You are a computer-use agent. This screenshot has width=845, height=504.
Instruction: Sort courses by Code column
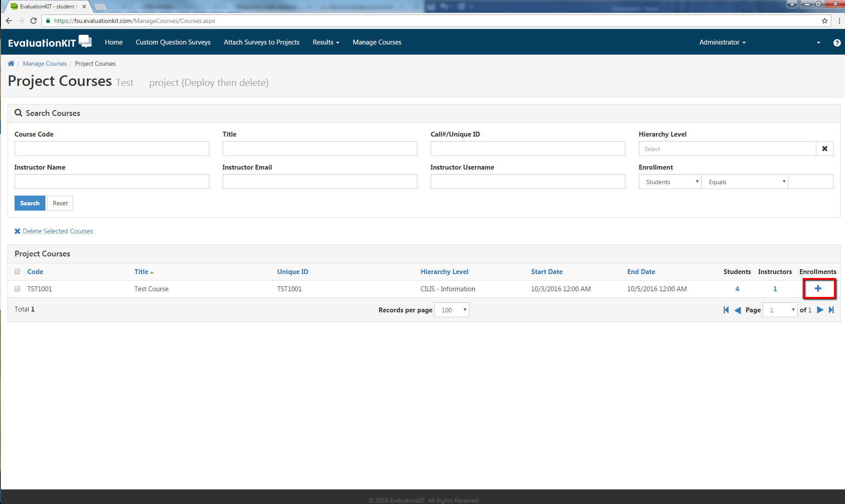pos(35,272)
